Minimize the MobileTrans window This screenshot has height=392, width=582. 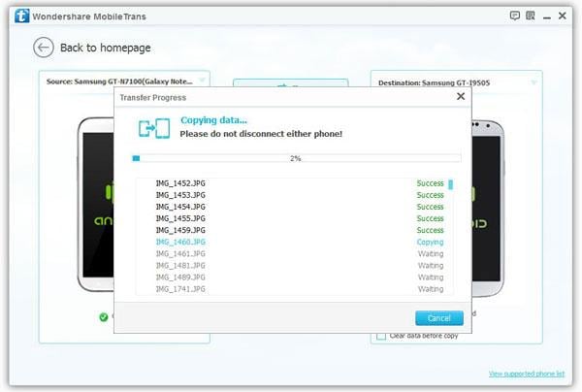click(547, 16)
